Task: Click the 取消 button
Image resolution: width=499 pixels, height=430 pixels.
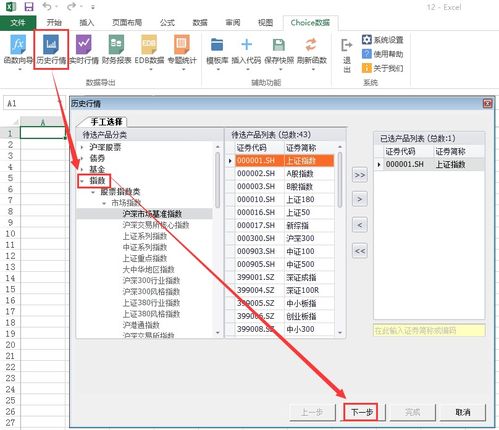Action: pos(462,412)
